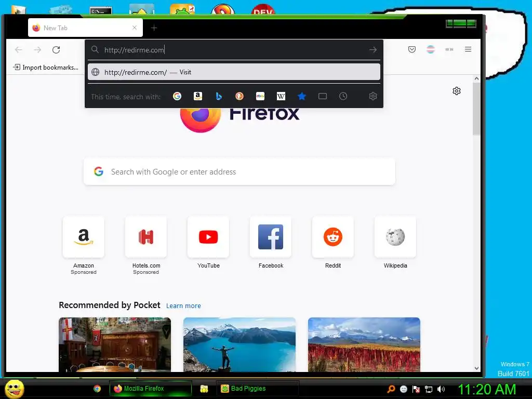Launch Chrome from the taskbar
Screen dimensions: 532x399
97,389
